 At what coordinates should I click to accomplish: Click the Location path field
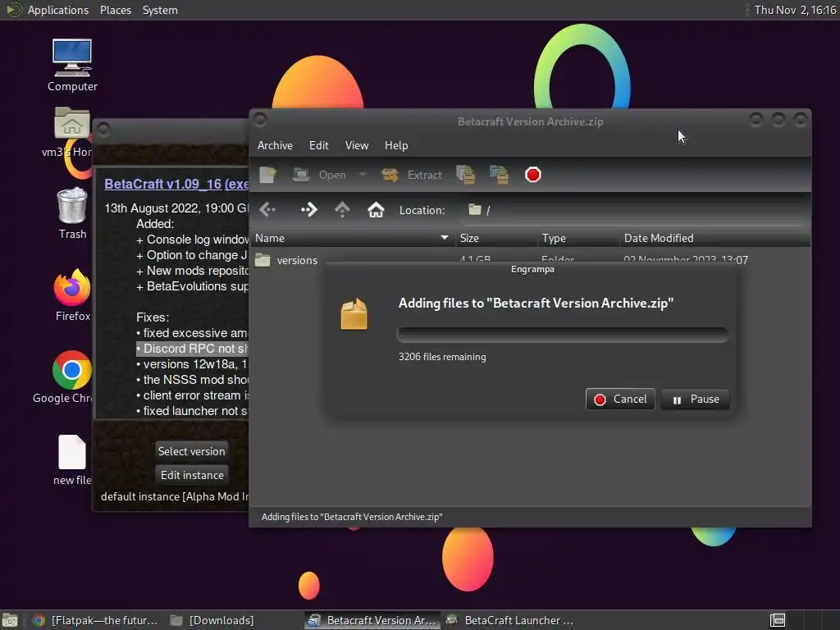point(635,210)
